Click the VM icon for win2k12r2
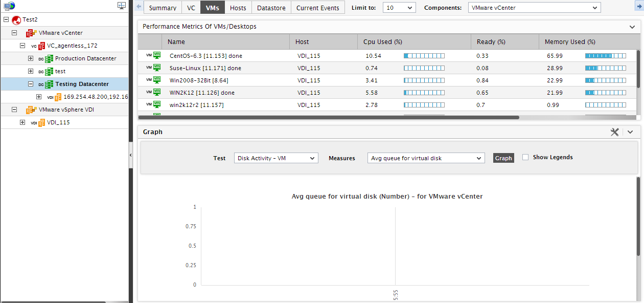 click(x=157, y=104)
